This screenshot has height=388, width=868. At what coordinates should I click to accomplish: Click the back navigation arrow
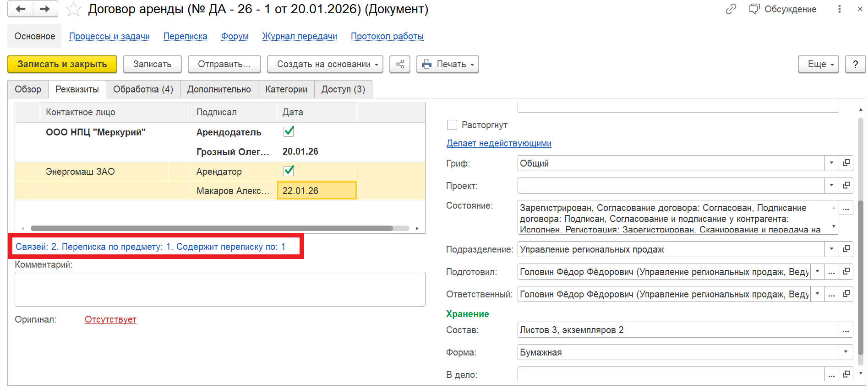click(20, 9)
